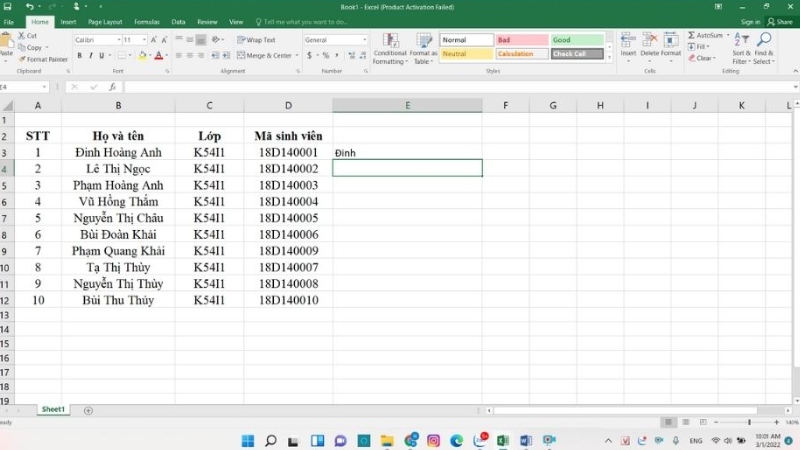Switch to the Formulas tab

click(x=147, y=22)
